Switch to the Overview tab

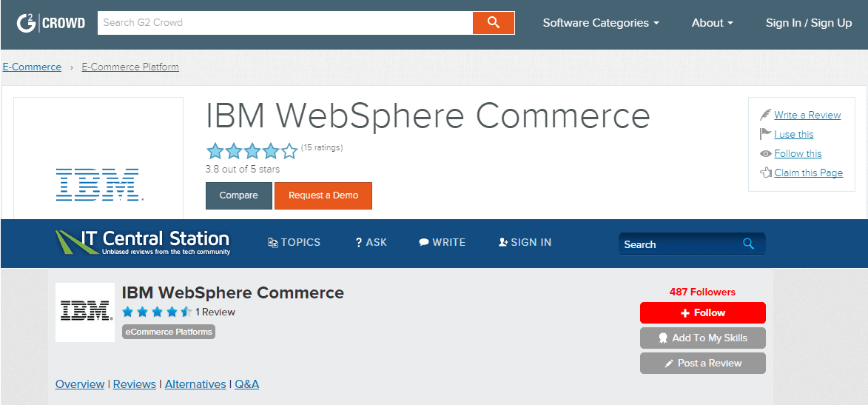click(80, 384)
